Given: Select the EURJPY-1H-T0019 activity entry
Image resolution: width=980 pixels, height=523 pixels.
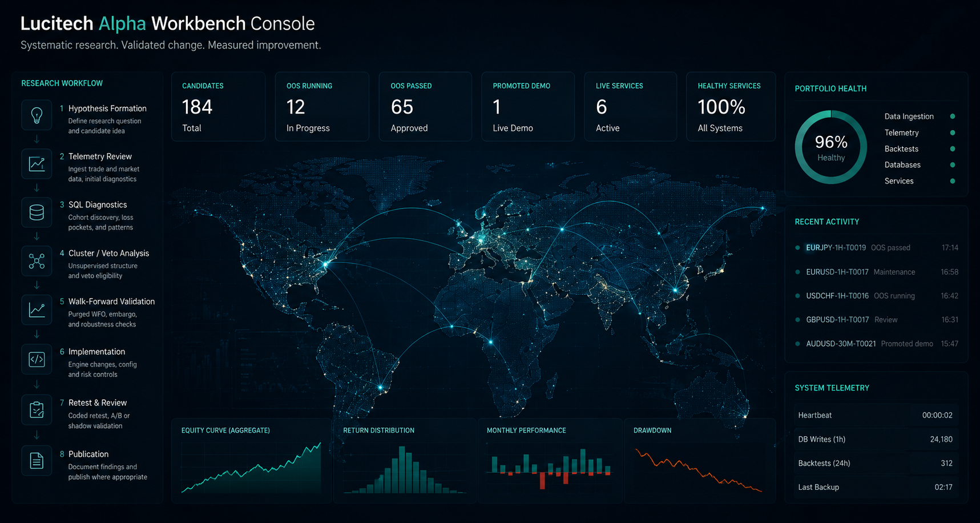Looking at the screenshot, I should click(876, 248).
